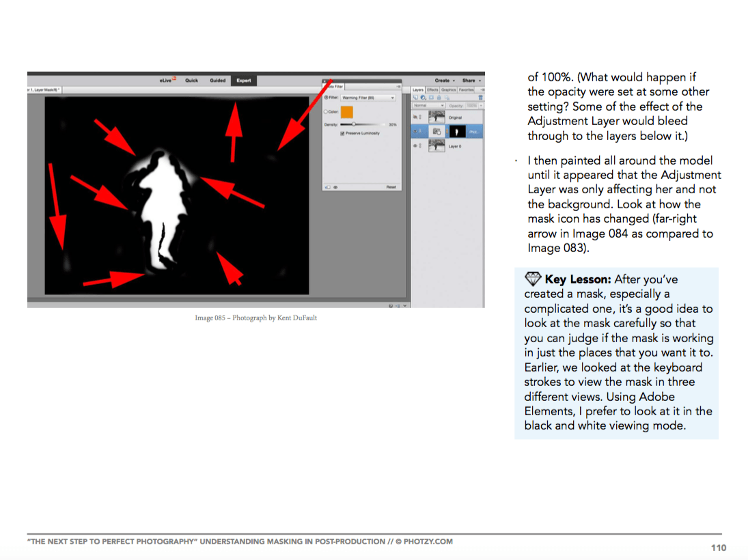Image resolution: width=748 pixels, height=560 pixels.
Task: Select the Color radio button
Action: 326,111
